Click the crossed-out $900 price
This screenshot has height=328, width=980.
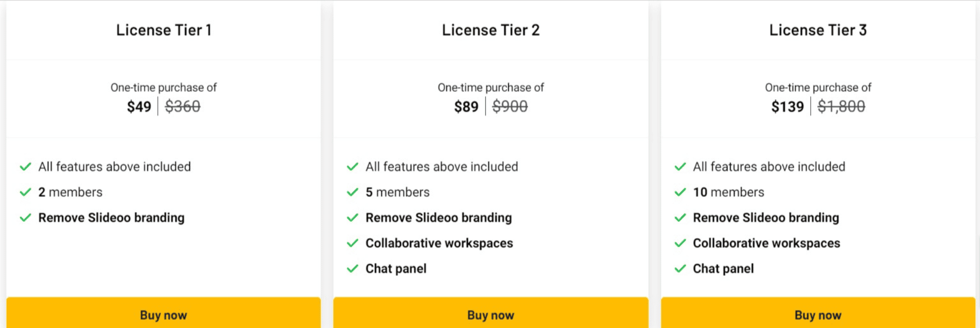[510, 106]
